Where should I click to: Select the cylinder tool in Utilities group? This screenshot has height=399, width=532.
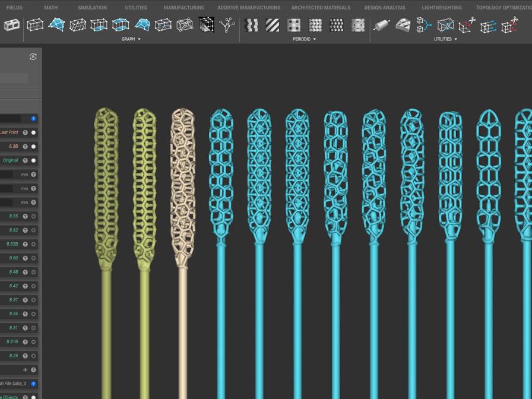point(381,25)
